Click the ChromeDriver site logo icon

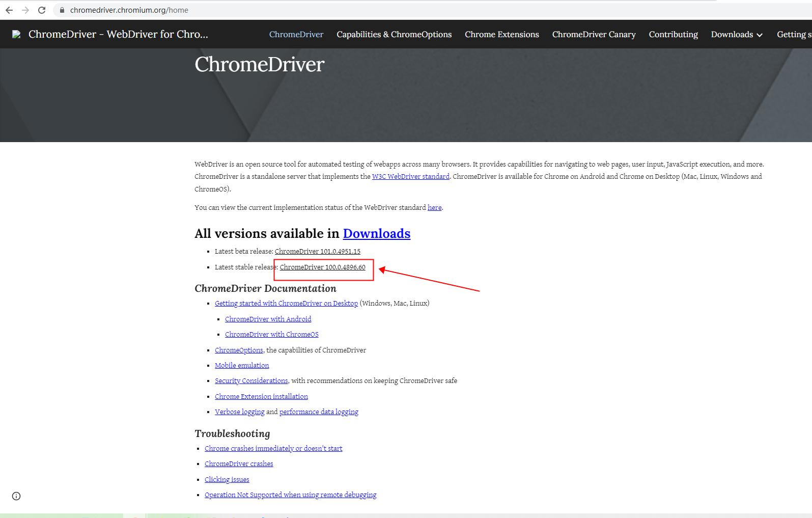coord(16,34)
